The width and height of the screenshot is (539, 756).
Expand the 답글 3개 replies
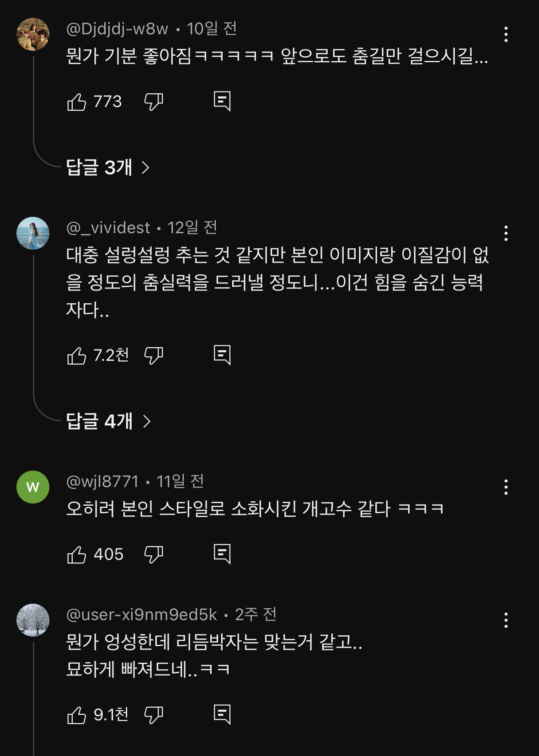click(x=108, y=167)
